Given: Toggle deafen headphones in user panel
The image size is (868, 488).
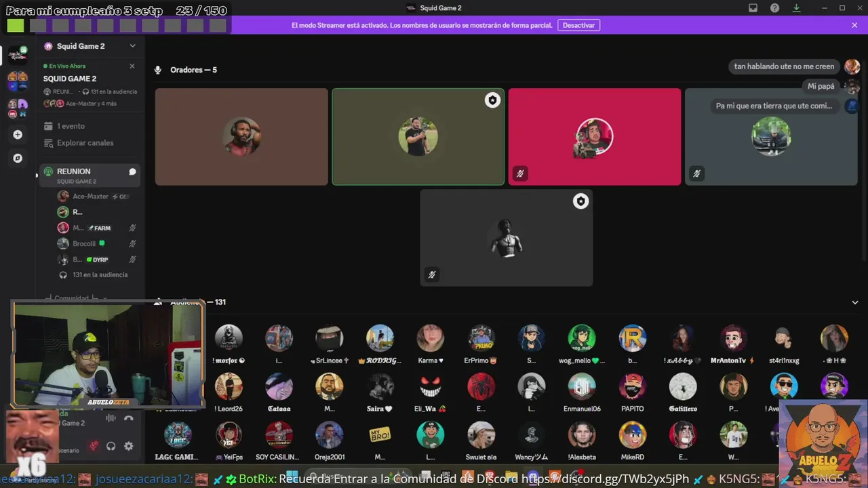Looking at the screenshot, I should click(111, 446).
